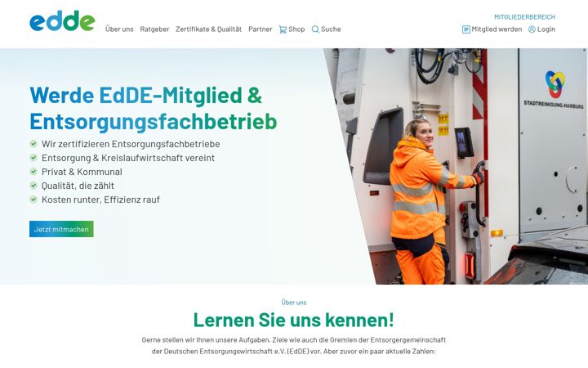Screen dimensions: 588x368
Task: Click the edde logo
Action: [x=62, y=20]
